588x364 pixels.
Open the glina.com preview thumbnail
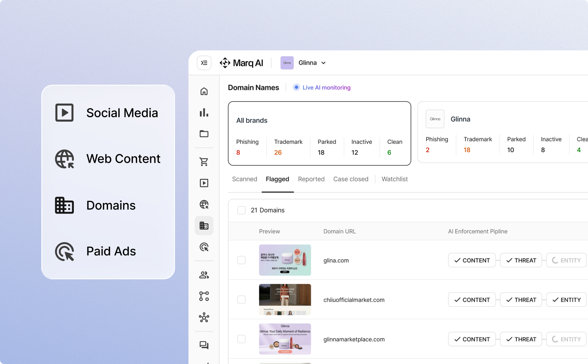tap(285, 260)
